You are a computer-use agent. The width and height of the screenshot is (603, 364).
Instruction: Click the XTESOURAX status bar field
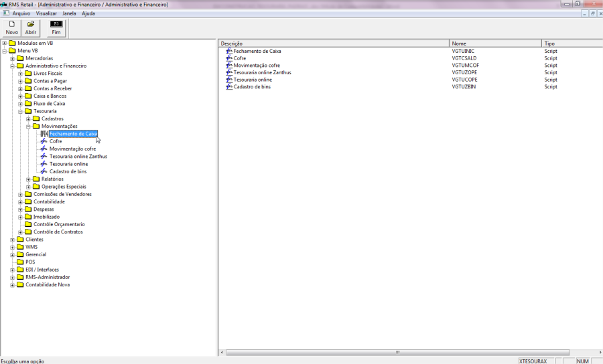[x=536, y=361]
